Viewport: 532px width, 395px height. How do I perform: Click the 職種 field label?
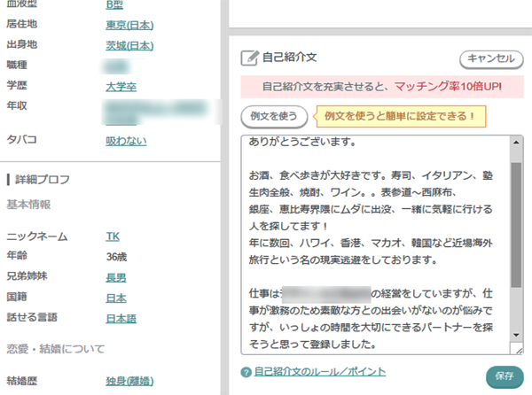(17, 65)
